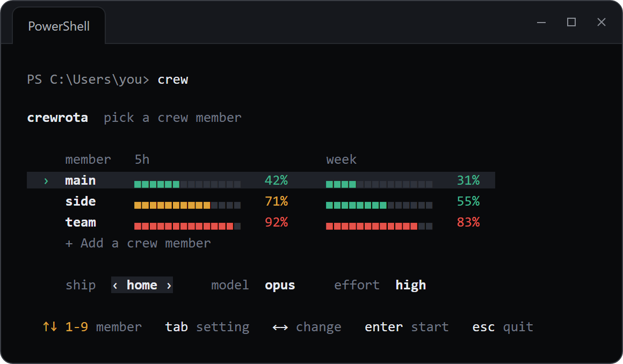
Task: Maximize the PowerShell window
Action: coord(571,22)
